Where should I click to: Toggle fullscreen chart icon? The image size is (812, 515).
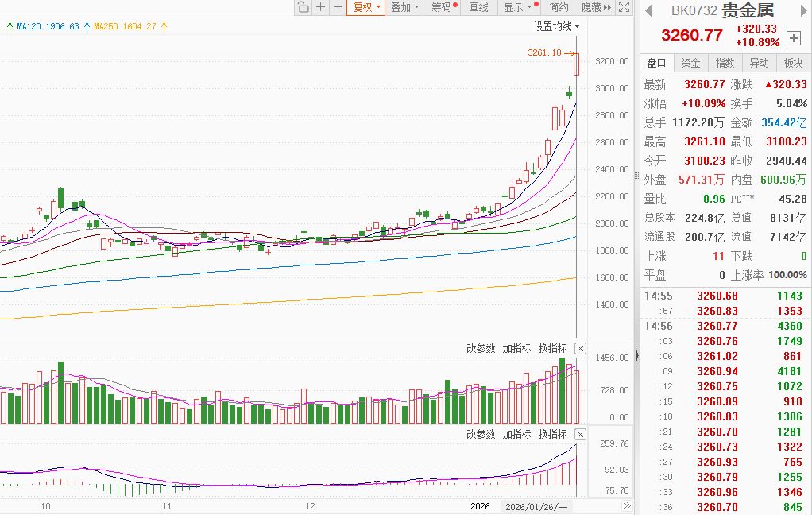click(624, 7)
